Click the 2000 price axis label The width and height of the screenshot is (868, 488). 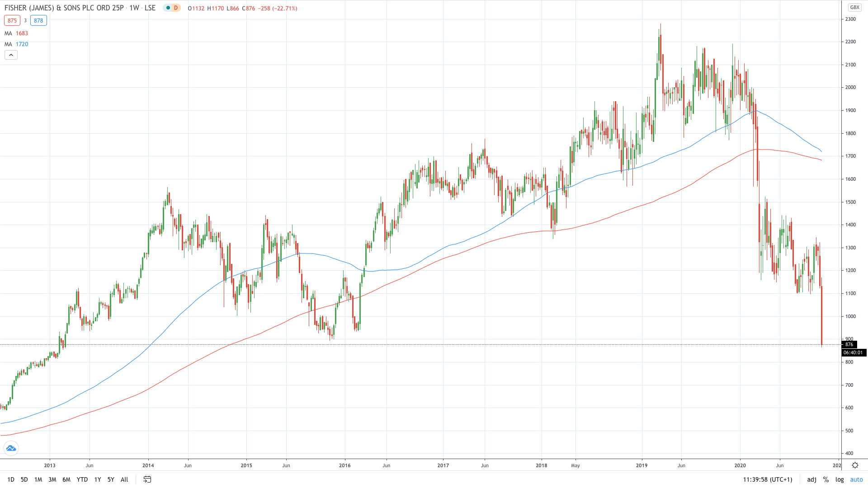pos(850,88)
